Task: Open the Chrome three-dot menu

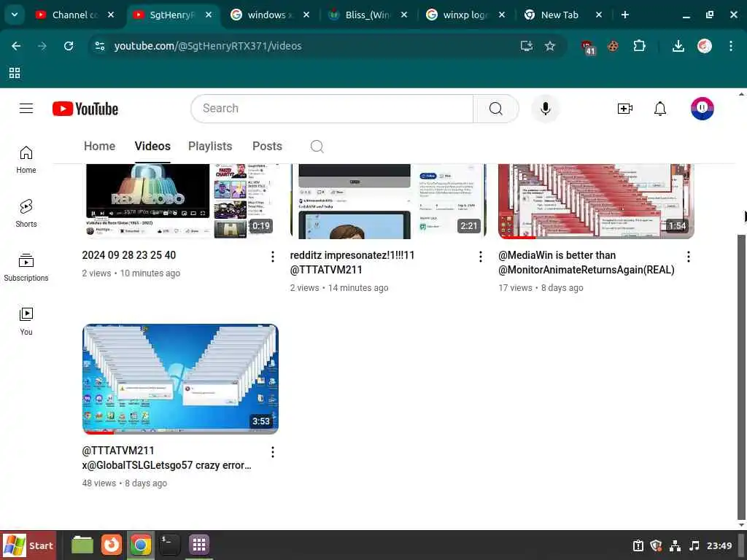Action: pyautogui.click(x=731, y=46)
